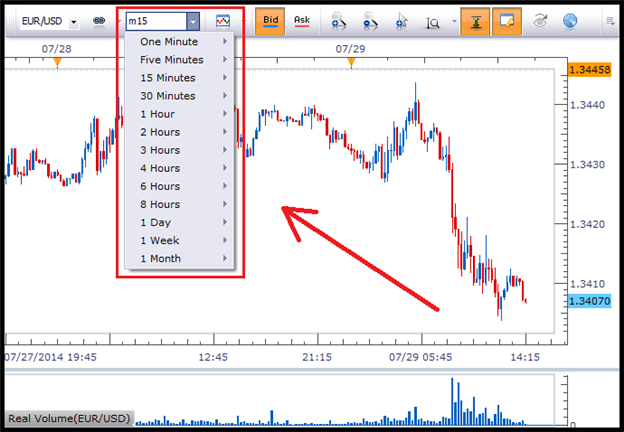Open the chart type icon next to m15
This screenshot has width=624, height=432.
[223, 21]
